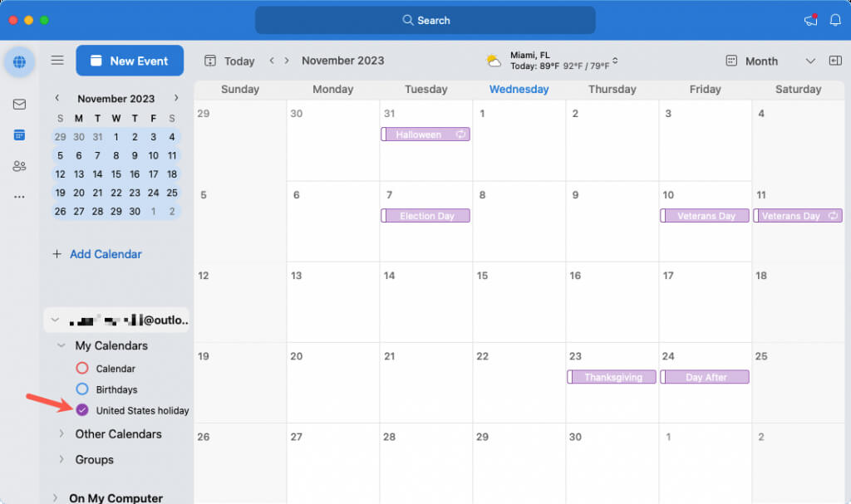Click the Wednesday column header

click(x=519, y=89)
